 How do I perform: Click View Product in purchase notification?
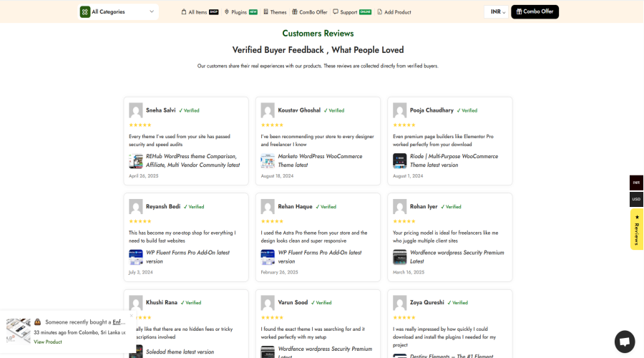click(x=48, y=342)
